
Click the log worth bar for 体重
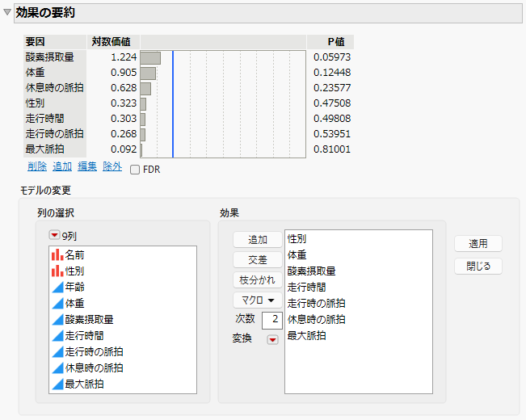pyautogui.click(x=148, y=73)
